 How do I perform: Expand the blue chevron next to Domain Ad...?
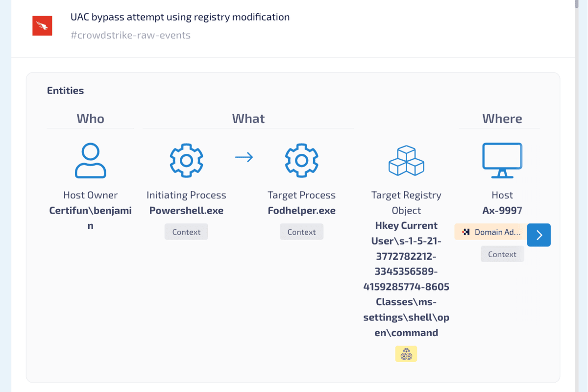pyautogui.click(x=539, y=235)
